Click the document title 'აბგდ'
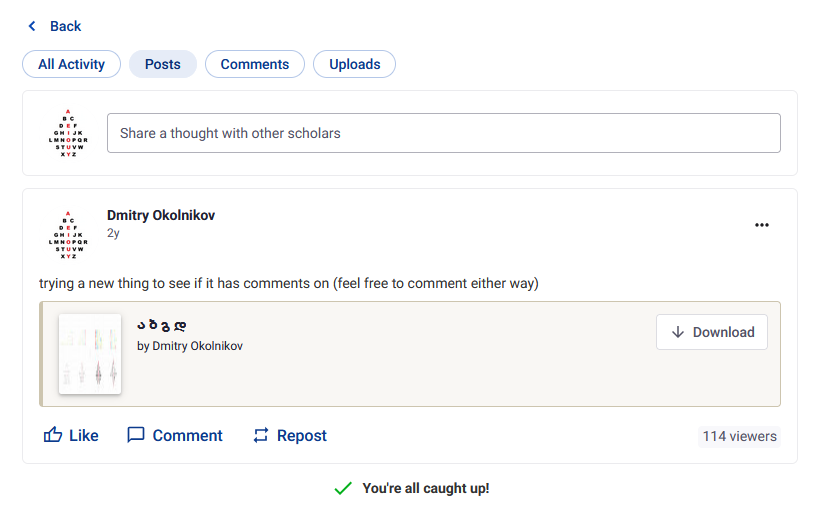The image size is (817, 514). click(161, 325)
